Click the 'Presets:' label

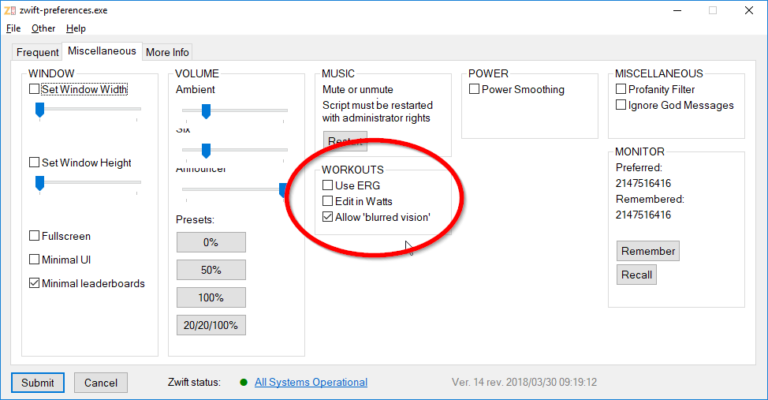195,219
